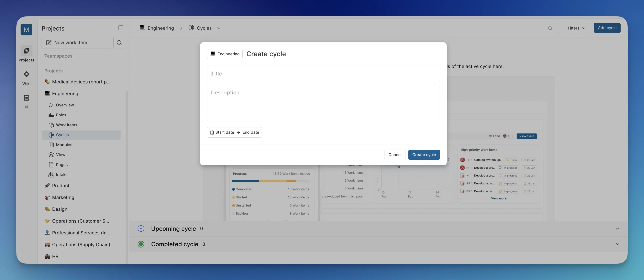Open Intake in Engineering sidebar

coord(62,175)
